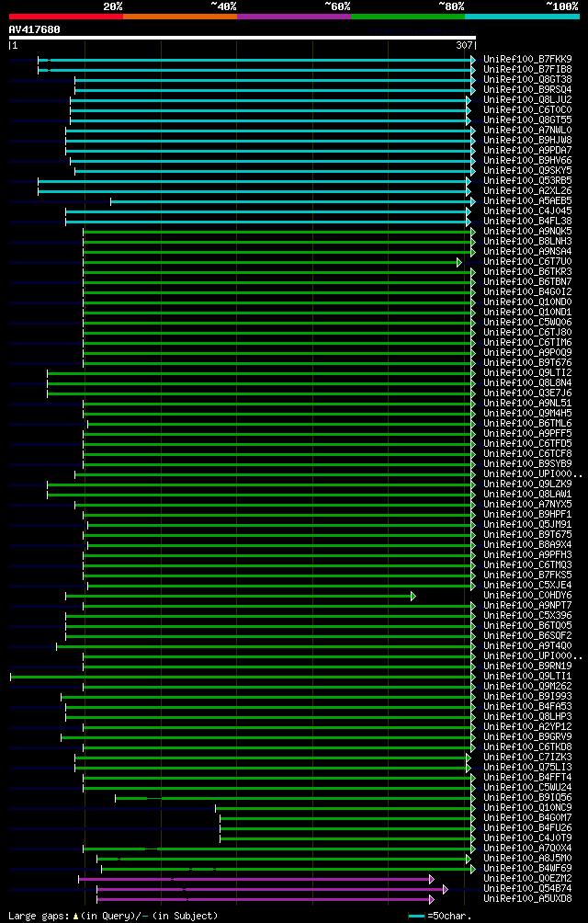Select hit label UniRef100_B4G0I2
The width and height of the screenshot is (588, 923).
(x=527, y=292)
